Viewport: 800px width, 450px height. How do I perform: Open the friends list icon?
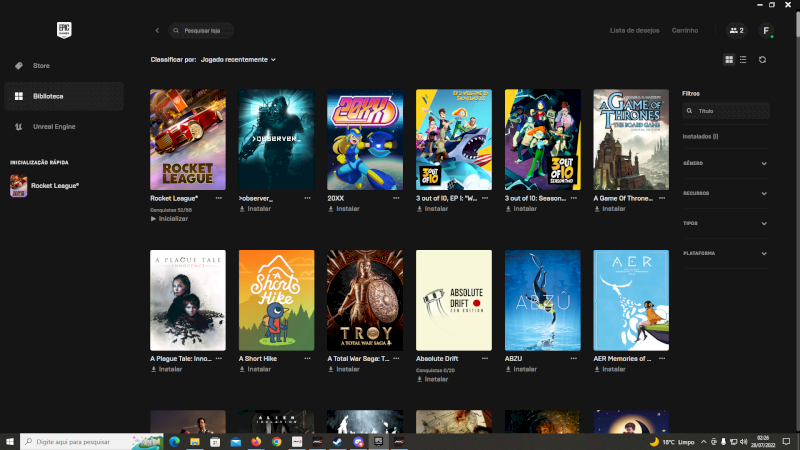737,31
